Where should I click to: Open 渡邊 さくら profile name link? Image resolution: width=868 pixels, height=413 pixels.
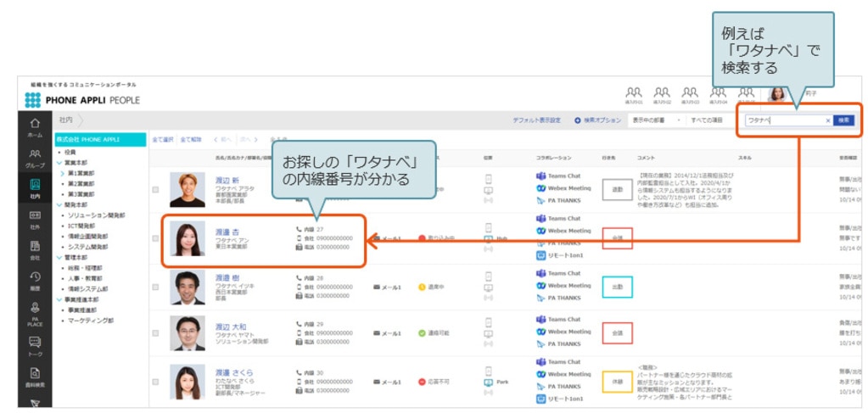(x=233, y=373)
